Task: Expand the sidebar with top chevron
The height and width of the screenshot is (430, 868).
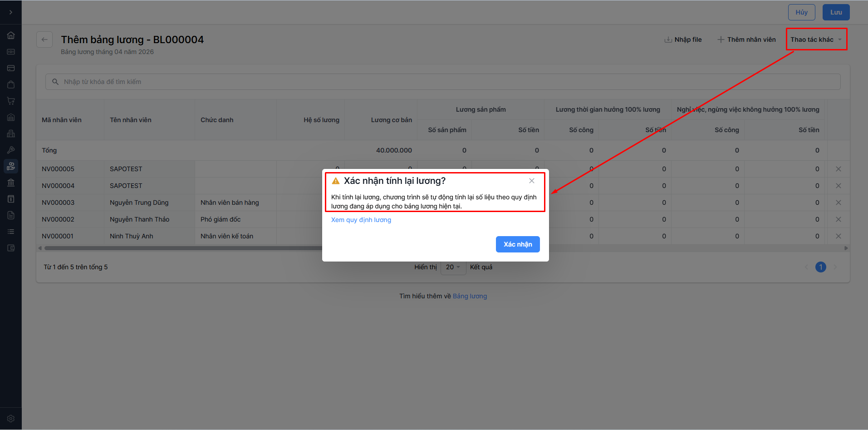Action: [11, 12]
